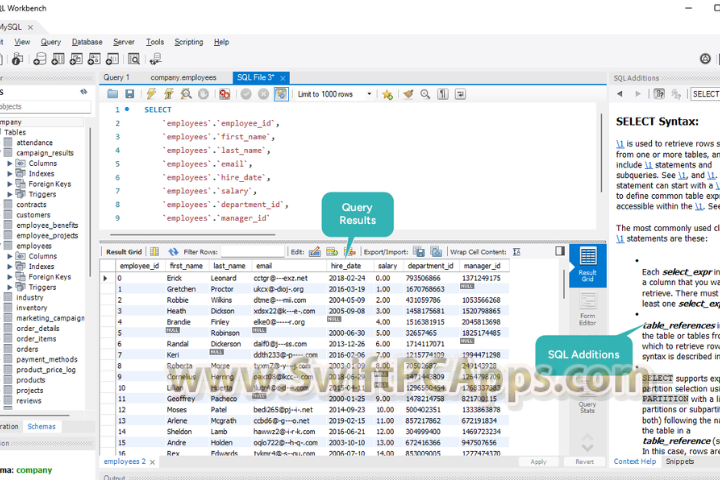
Task: Select the Result Grid view button
Action: [x=588, y=265]
